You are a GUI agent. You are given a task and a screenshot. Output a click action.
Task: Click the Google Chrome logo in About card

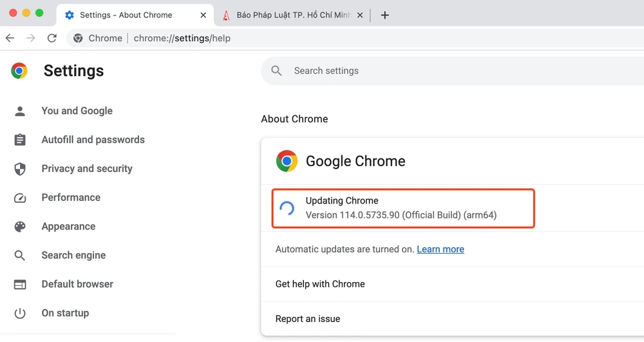pyautogui.click(x=287, y=161)
